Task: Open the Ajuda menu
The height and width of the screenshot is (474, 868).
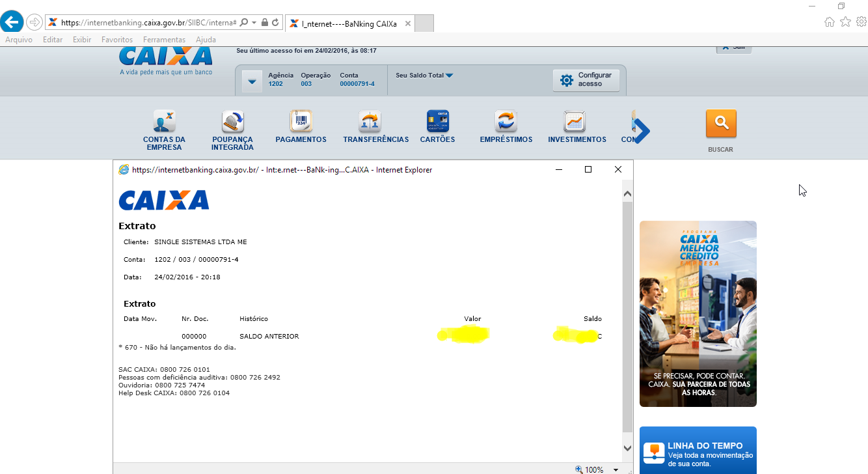Action: tap(206, 40)
